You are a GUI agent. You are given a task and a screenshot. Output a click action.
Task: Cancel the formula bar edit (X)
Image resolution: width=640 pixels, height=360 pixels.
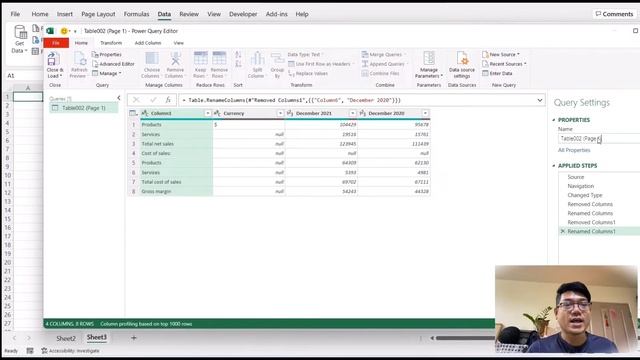point(136,100)
